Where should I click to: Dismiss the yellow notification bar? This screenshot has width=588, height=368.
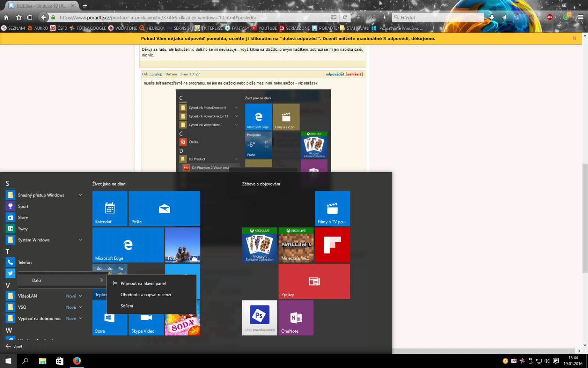575,38
